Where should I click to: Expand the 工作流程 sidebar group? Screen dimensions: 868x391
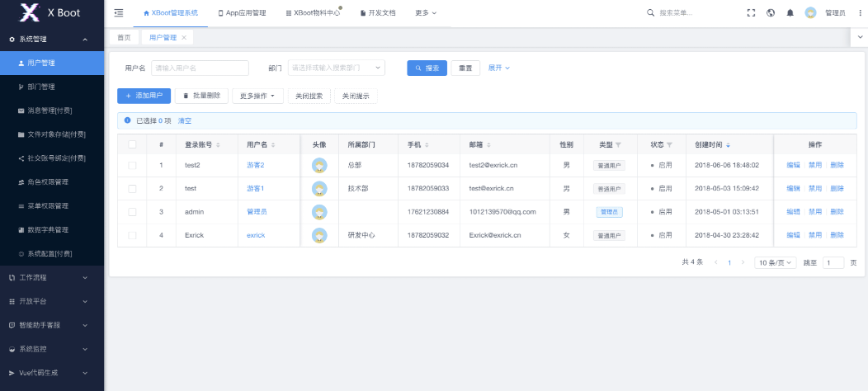click(52, 277)
